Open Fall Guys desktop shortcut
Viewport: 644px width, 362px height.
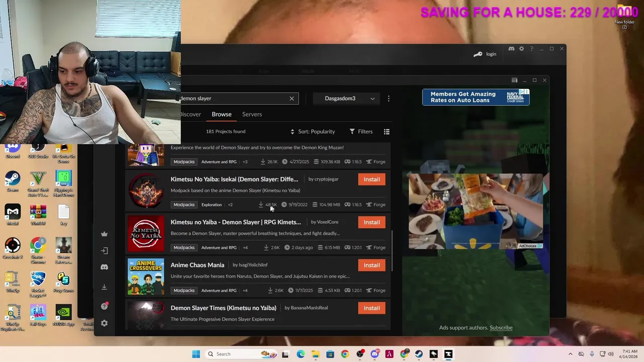coord(38,316)
